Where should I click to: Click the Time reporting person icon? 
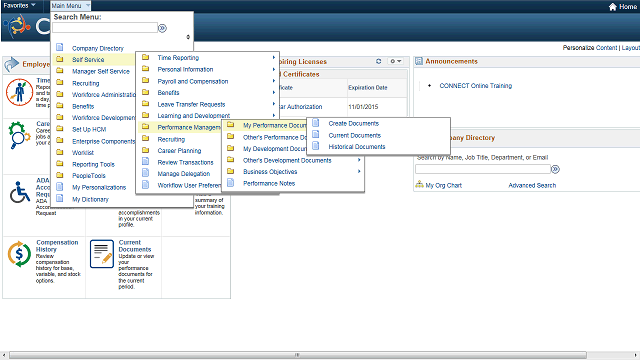19,92
